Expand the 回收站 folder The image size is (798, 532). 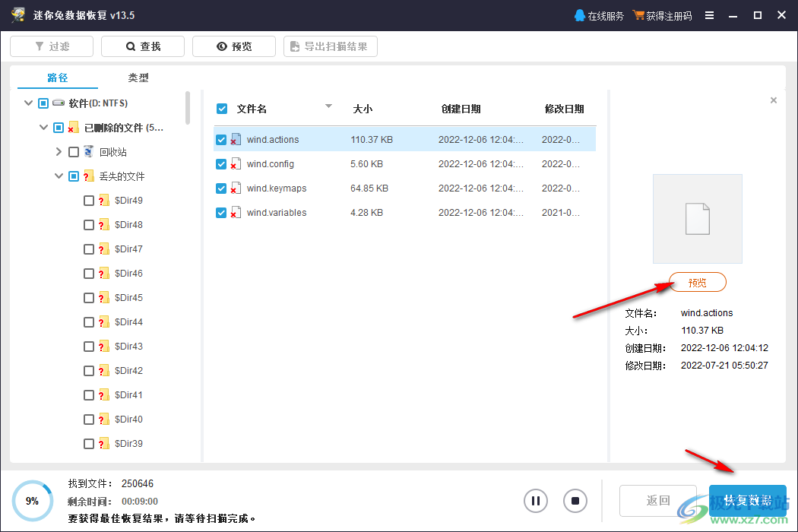pyautogui.click(x=59, y=151)
